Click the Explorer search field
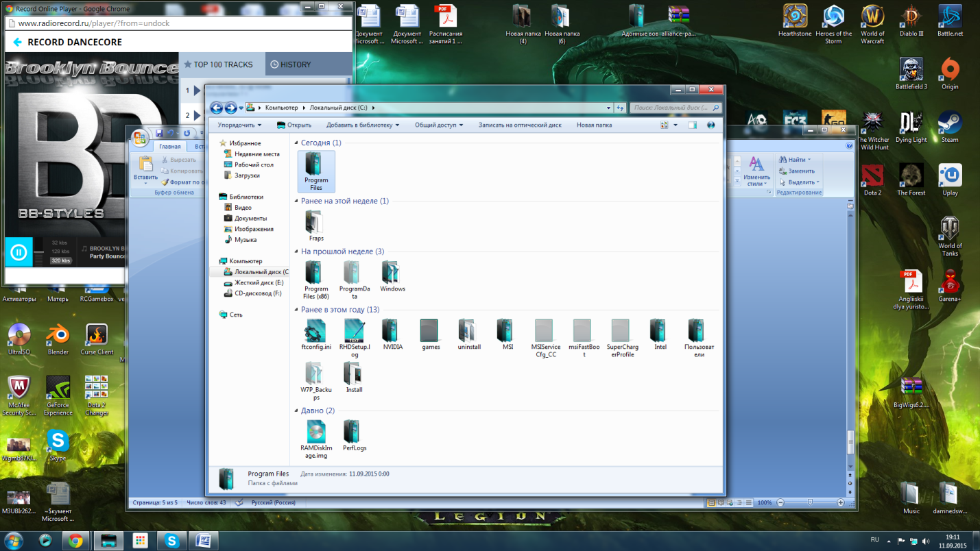 tap(676, 108)
